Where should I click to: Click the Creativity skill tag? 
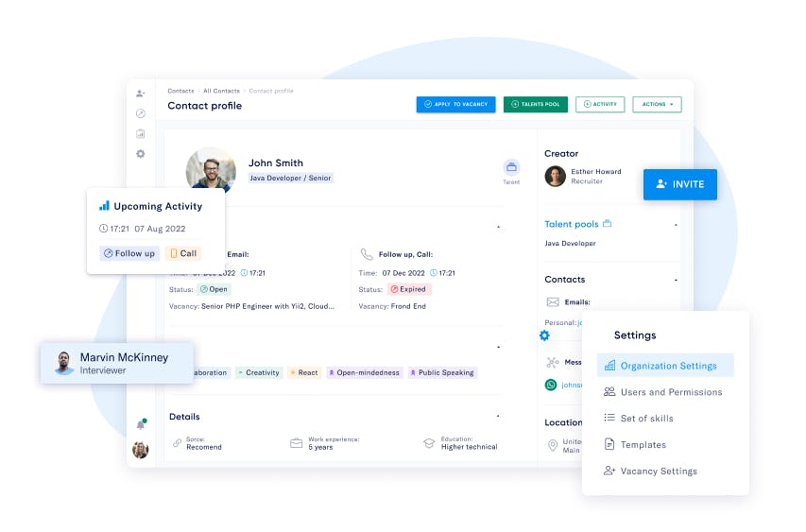[259, 372]
